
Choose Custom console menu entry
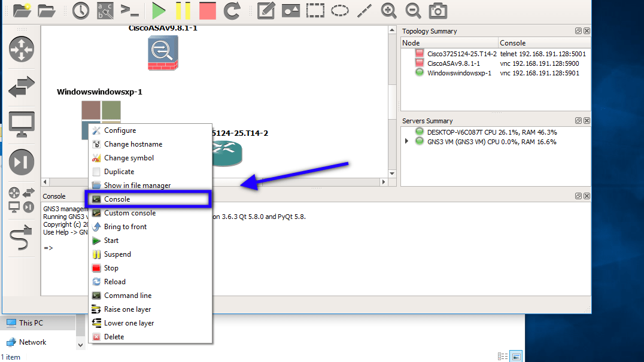(151, 213)
